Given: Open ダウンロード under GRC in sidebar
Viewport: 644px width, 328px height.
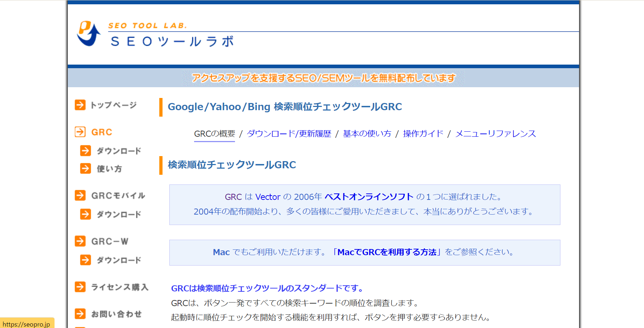Looking at the screenshot, I should tap(119, 151).
